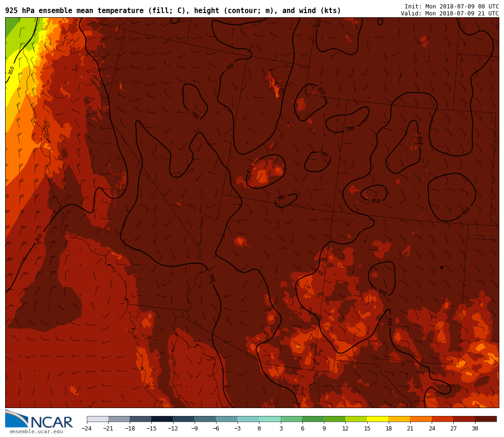This screenshot has height=437, width=504.
Task: Click the 9 colorbar tick label
Action: pos(324,428)
